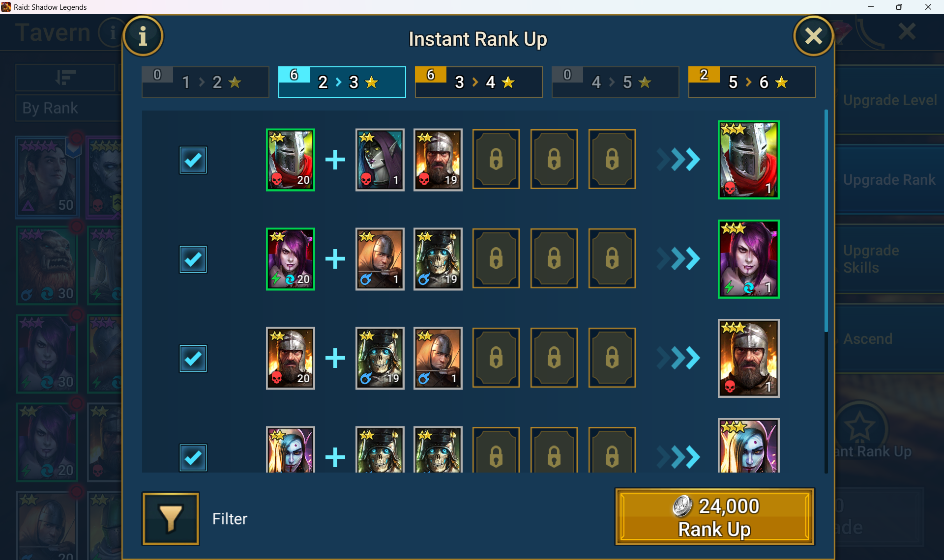The width and height of the screenshot is (944, 560).
Task: Click the plus icon in third row
Action: pos(335,358)
